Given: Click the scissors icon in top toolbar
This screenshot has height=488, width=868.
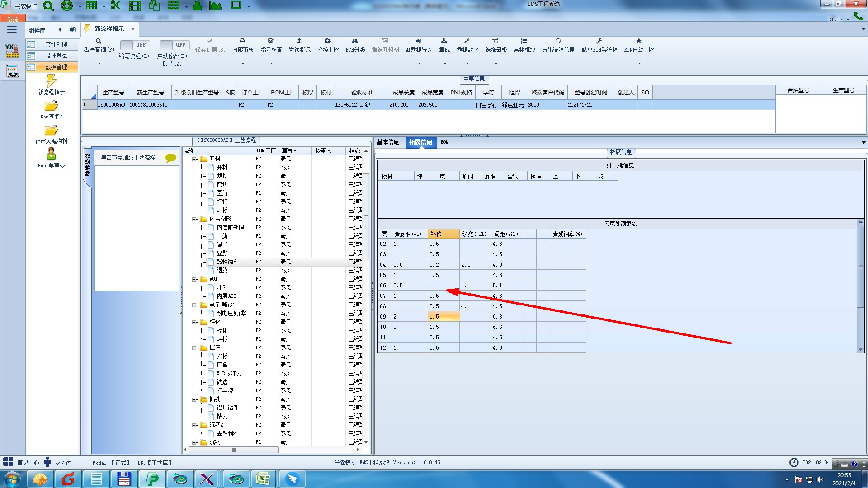Looking at the screenshot, I should pos(116,5).
